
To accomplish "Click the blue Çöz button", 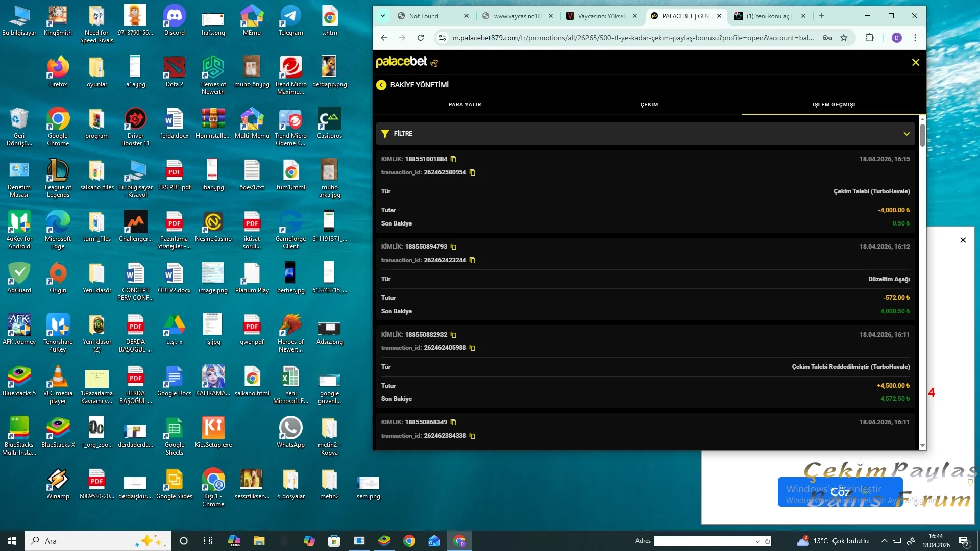I will [x=840, y=492].
